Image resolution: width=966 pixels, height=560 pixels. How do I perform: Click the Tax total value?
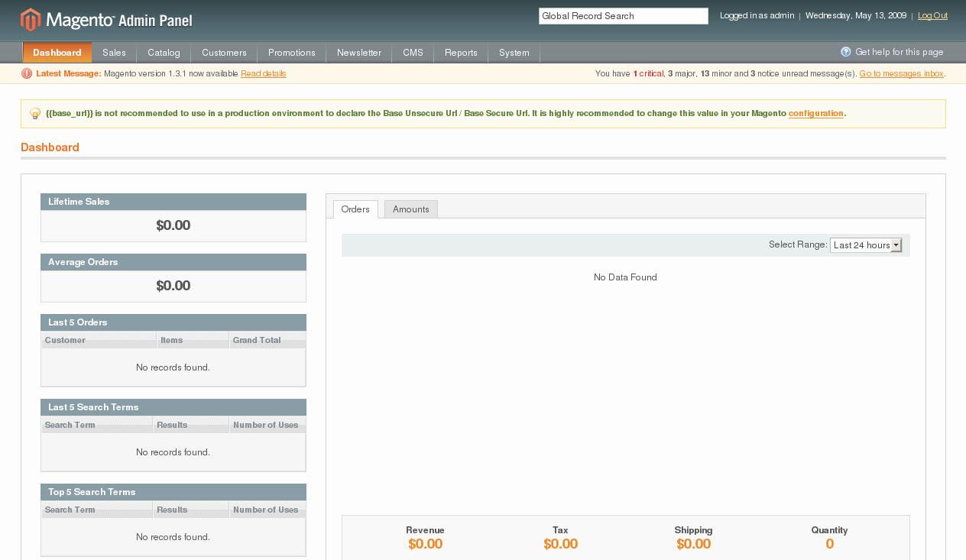point(560,544)
